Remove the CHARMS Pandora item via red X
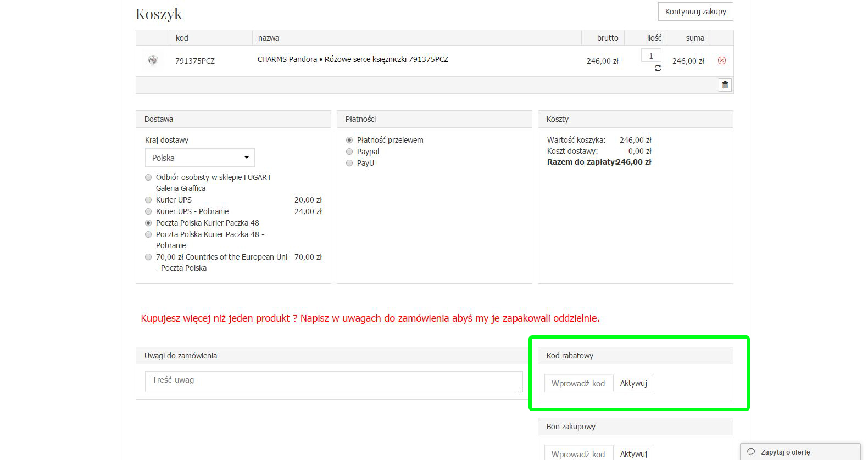The width and height of the screenshot is (868, 460). (722, 60)
